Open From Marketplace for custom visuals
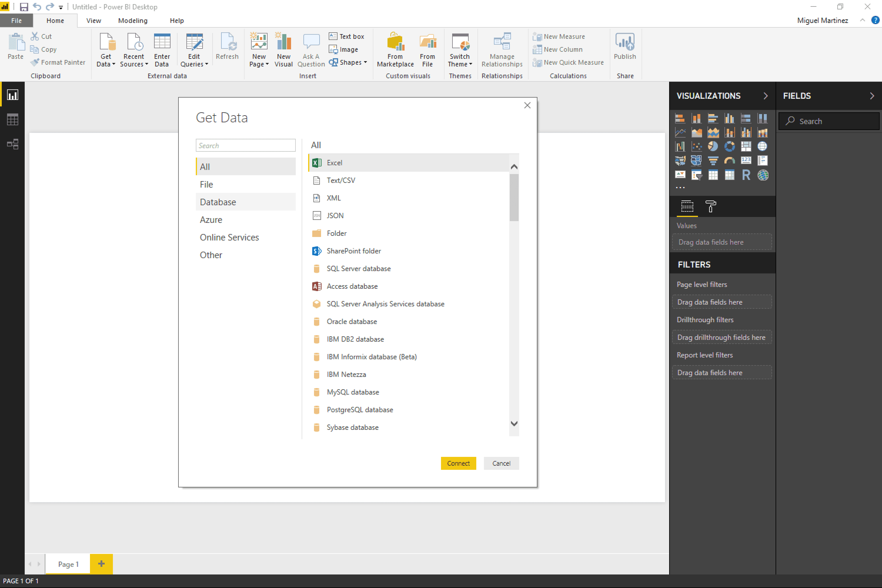The height and width of the screenshot is (588, 882). (395, 49)
